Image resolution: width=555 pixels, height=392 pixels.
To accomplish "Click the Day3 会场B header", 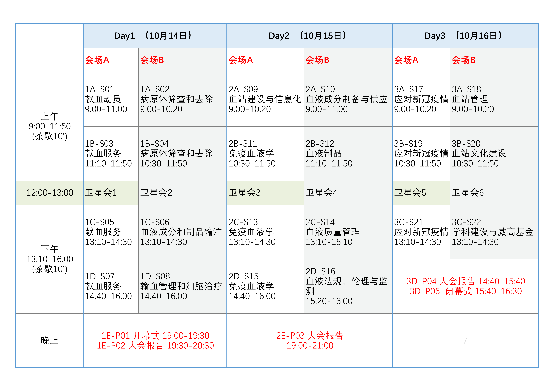I will (494, 60).
